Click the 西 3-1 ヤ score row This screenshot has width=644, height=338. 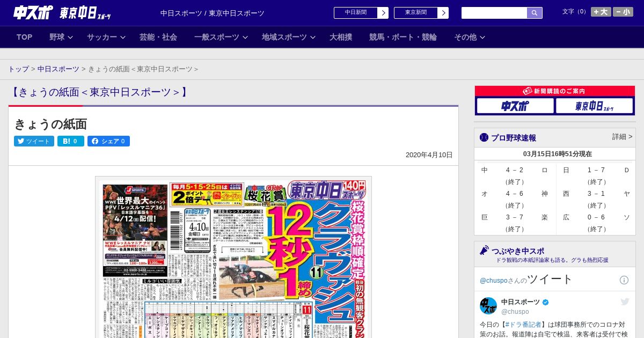[x=596, y=200]
